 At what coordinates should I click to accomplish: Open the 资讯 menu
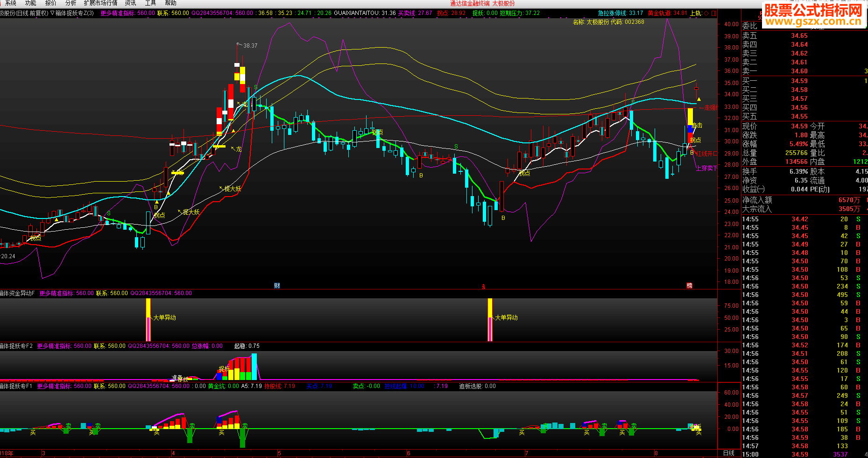[131, 3]
